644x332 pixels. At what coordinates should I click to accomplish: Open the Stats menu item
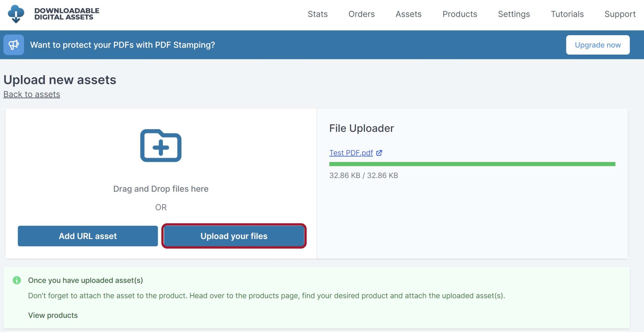tap(318, 14)
